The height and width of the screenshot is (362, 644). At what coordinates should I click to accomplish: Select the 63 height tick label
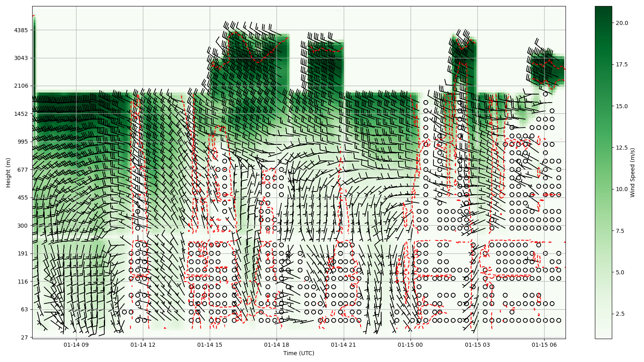point(24,309)
